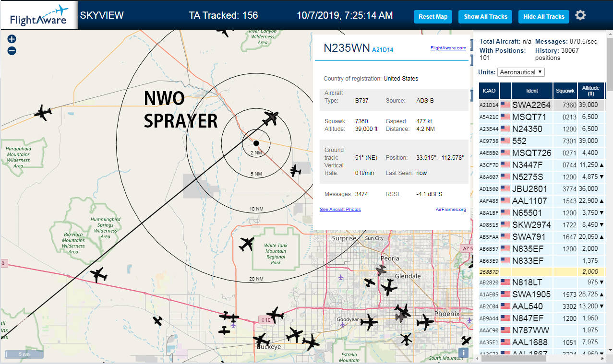This screenshot has height=364, width=613.
Task: Select the MSQT726 table row
Action: [x=541, y=153]
